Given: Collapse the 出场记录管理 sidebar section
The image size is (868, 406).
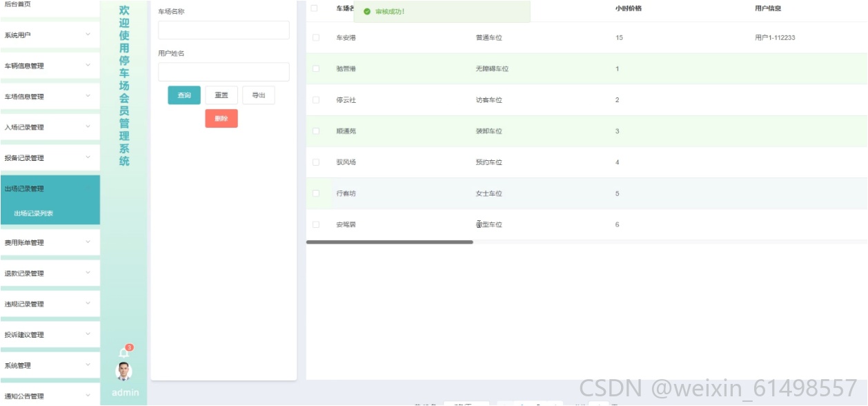Looking at the screenshot, I should (50, 188).
